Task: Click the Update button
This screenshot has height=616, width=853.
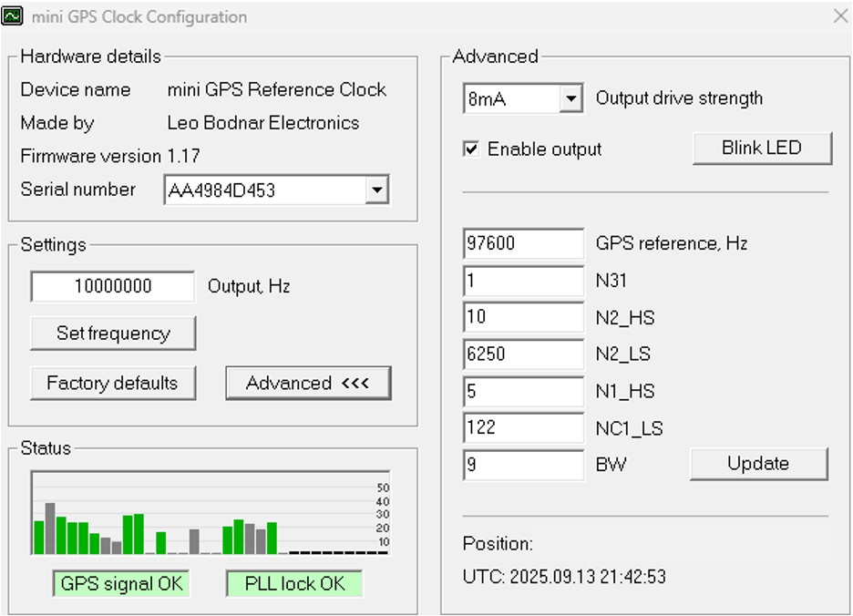Action: coord(758,464)
